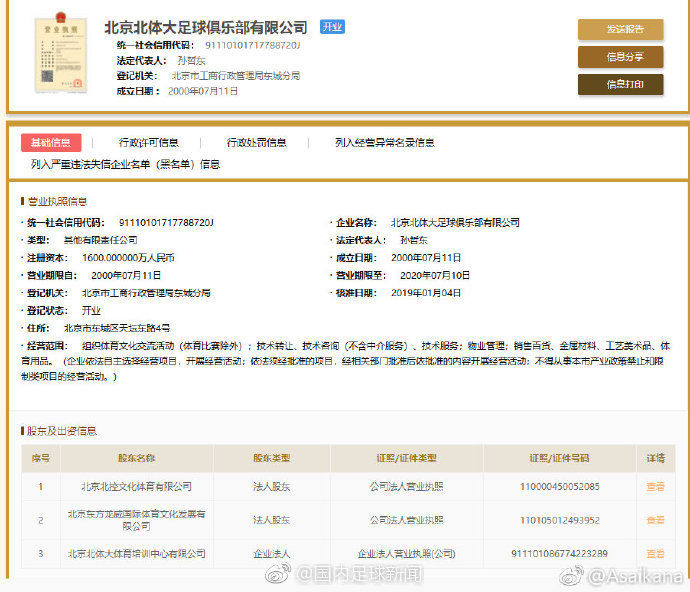View details for shareholder 北京东方龙威国际体育文化发展有限公司

[655, 520]
